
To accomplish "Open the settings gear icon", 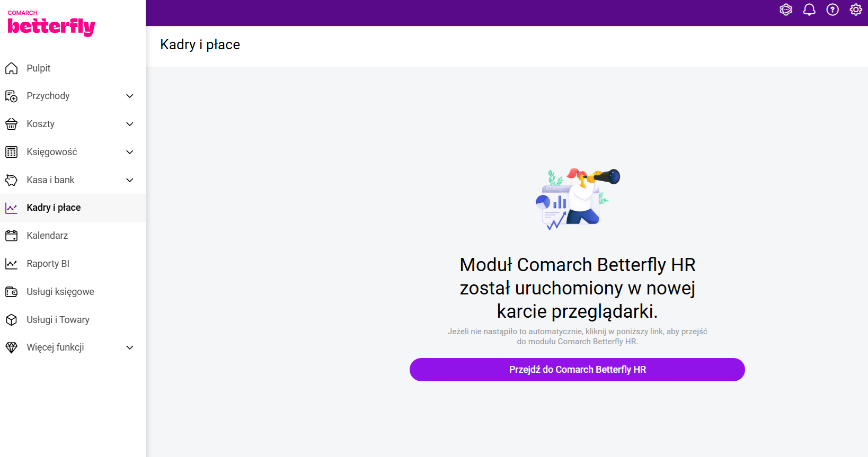I will pyautogui.click(x=856, y=10).
